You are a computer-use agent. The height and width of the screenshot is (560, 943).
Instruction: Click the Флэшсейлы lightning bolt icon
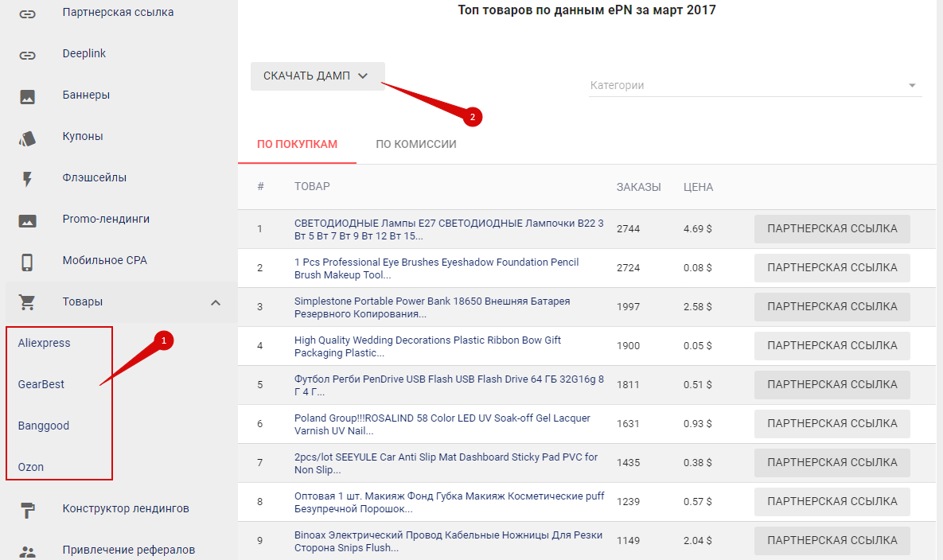pos(28,179)
